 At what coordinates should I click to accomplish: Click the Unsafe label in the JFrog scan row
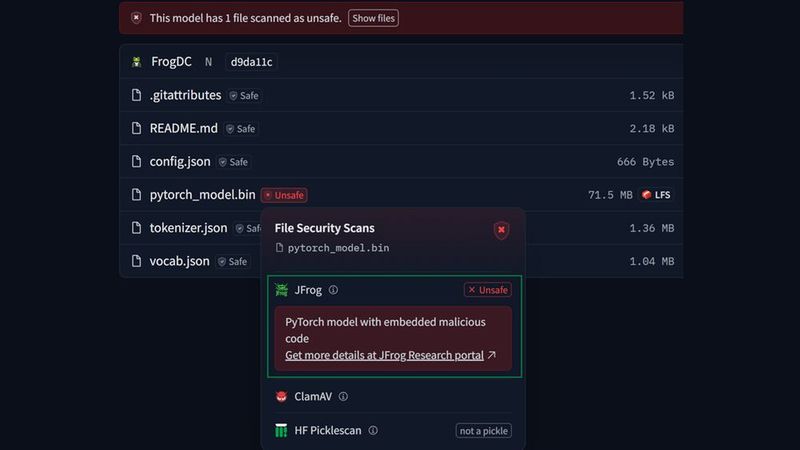488,290
